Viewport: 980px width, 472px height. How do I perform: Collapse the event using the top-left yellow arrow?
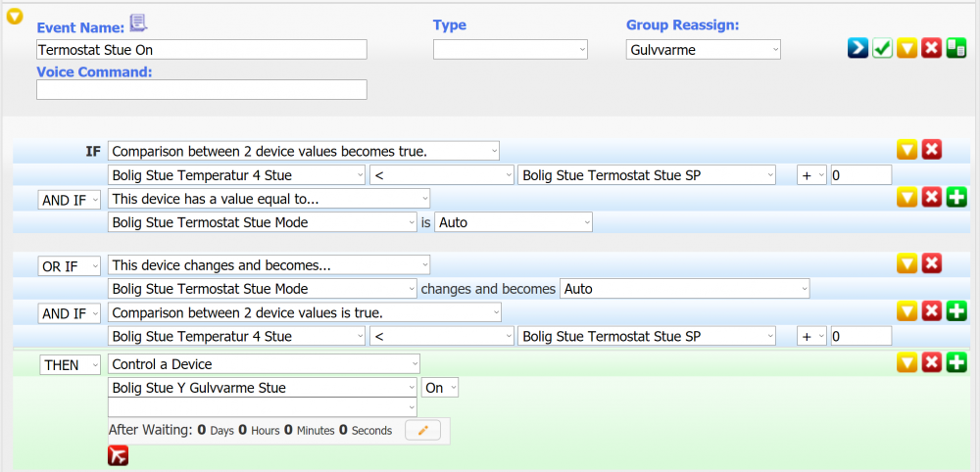pos(15,17)
